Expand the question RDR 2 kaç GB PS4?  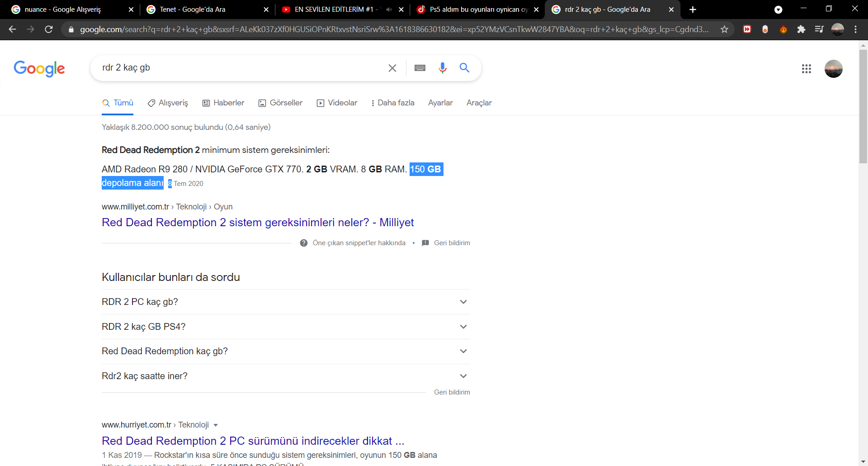click(x=286, y=327)
